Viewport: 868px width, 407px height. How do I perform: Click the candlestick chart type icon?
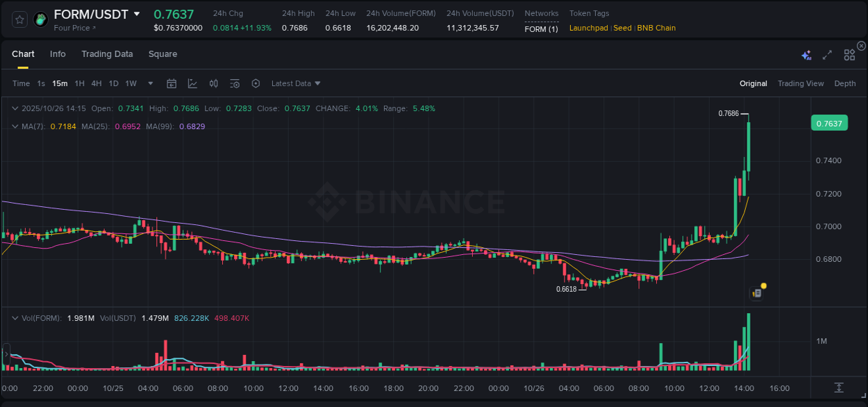pos(213,83)
